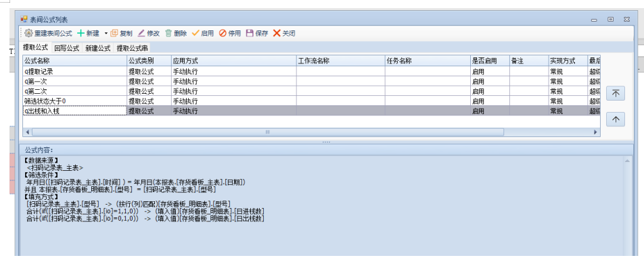The image size is (644, 262).
Task: Click the <扫码记录表_主表> line
Action: (x=55, y=167)
